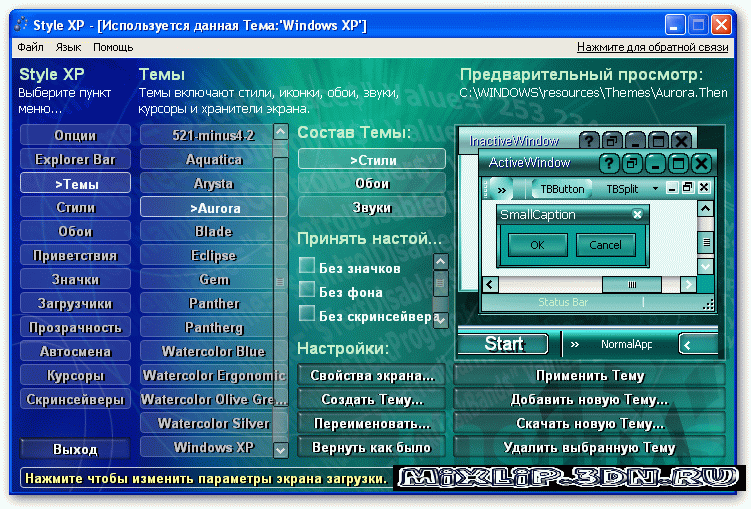Open the Скринсейверы section

75,398
